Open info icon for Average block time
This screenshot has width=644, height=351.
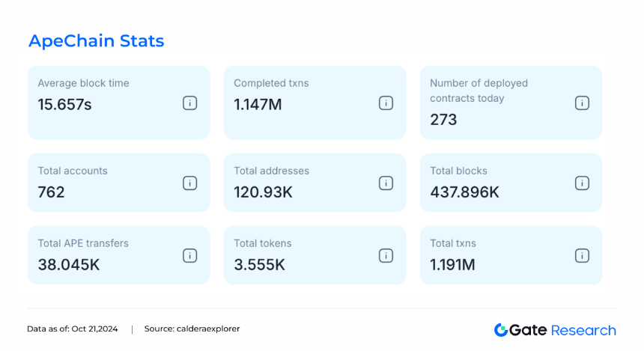[x=189, y=103]
